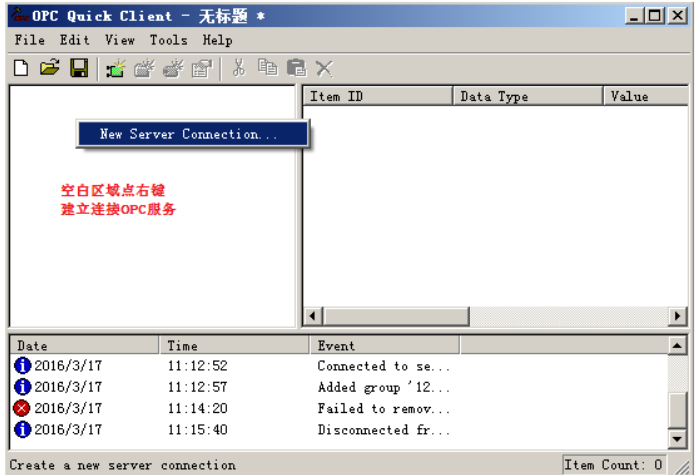Click the Data Type column header
Screen dimensions: 695x475
[528, 96]
